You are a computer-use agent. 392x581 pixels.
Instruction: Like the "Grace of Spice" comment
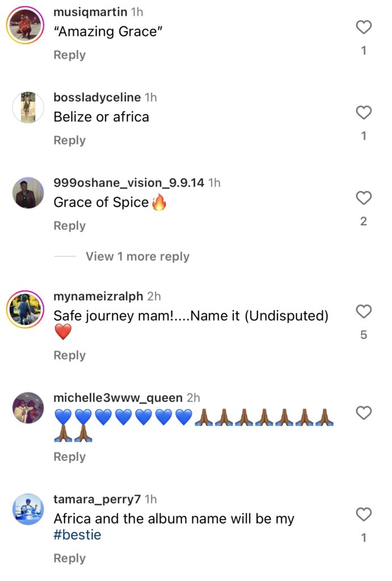tap(364, 198)
